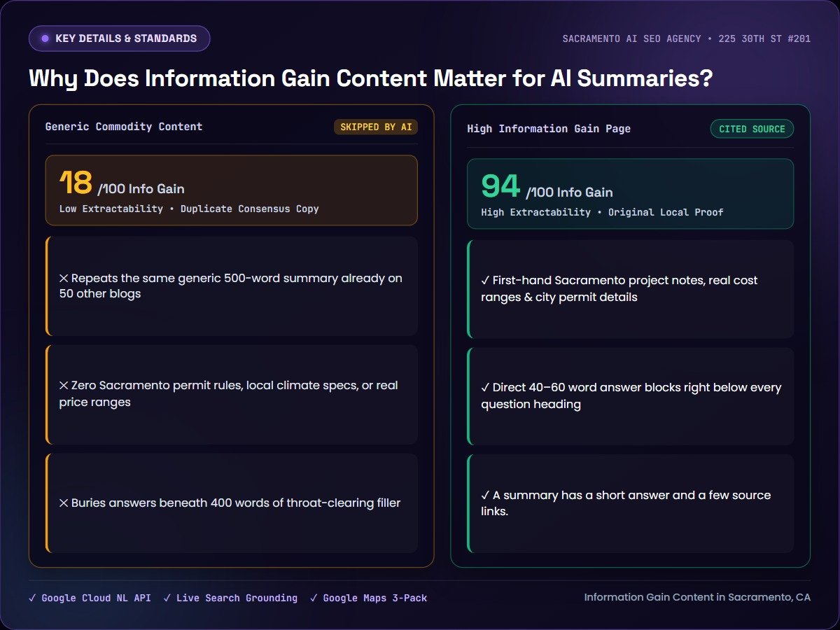Screen dimensions: 840x630
Task: Click the High Information Gain Page title
Action: (549, 129)
